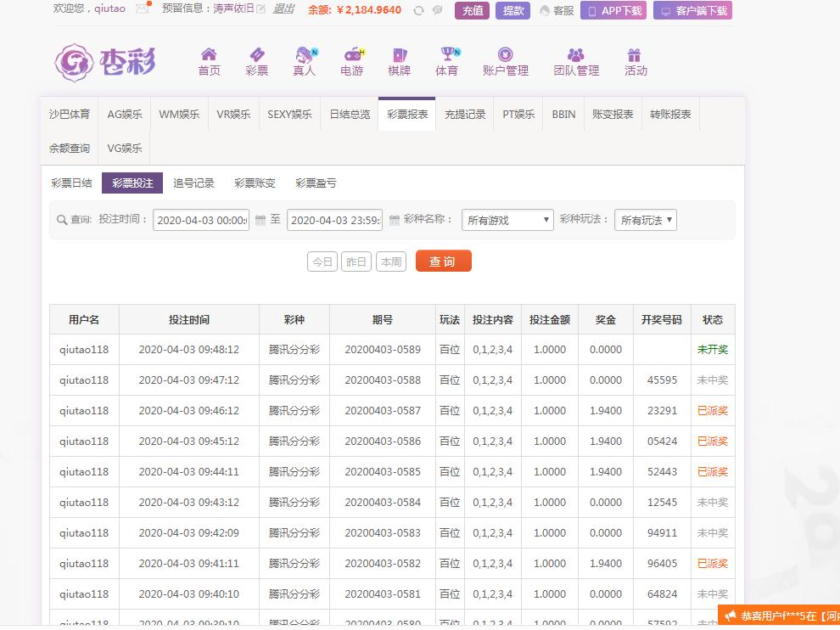Switch to the 充提记录 tab
840x630 pixels.
tap(465, 114)
